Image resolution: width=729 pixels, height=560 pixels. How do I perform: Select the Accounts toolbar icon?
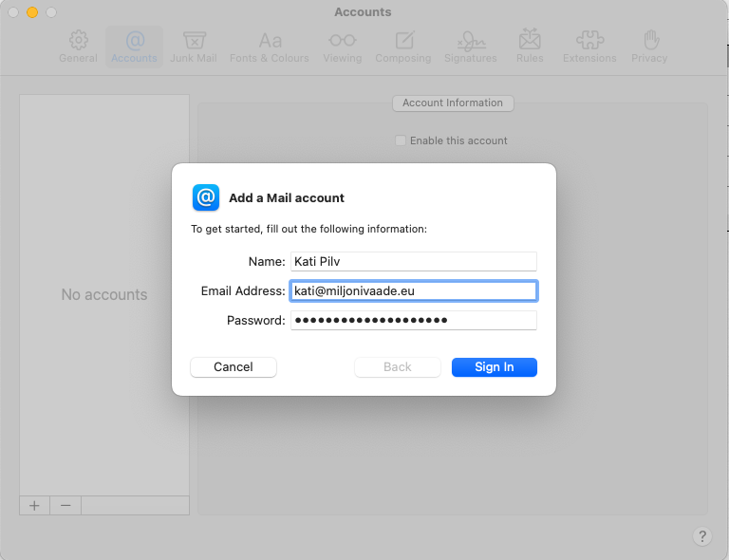(x=135, y=47)
